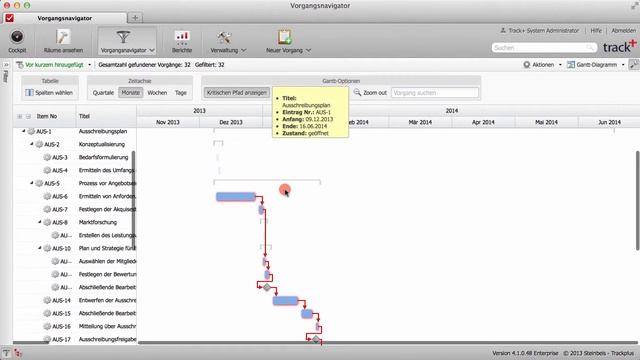Click the AUS-1 status gear icon
Image resolution: width=640 pixels, height=360 pixels.
tap(31, 131)
